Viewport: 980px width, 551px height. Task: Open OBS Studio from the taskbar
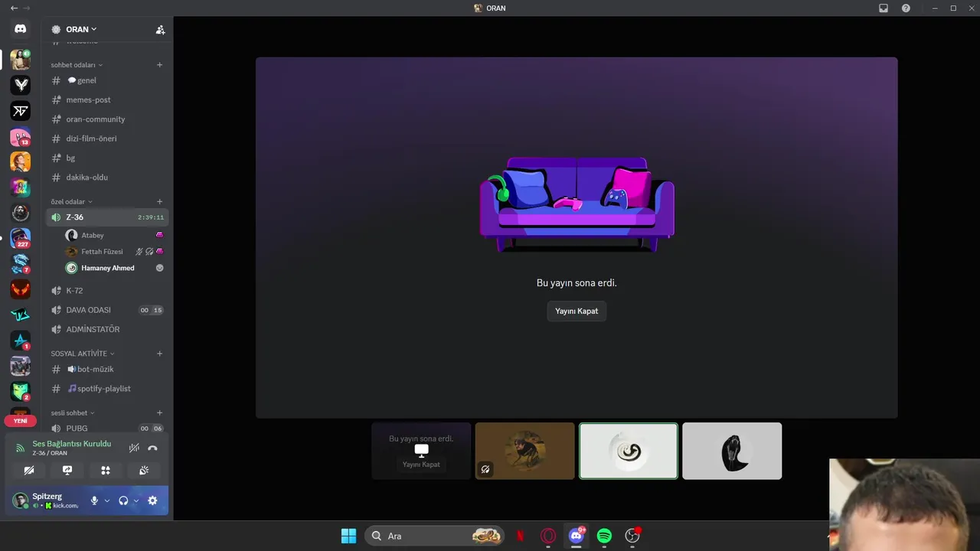click(632, 536)
